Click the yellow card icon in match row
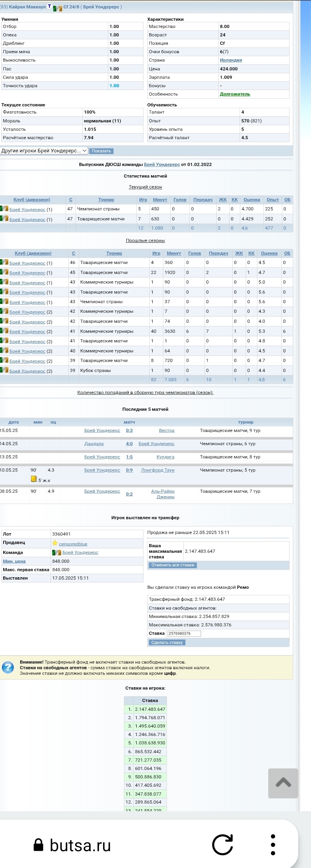The width and height of the screenshot is (311, 868). point(34,479)
